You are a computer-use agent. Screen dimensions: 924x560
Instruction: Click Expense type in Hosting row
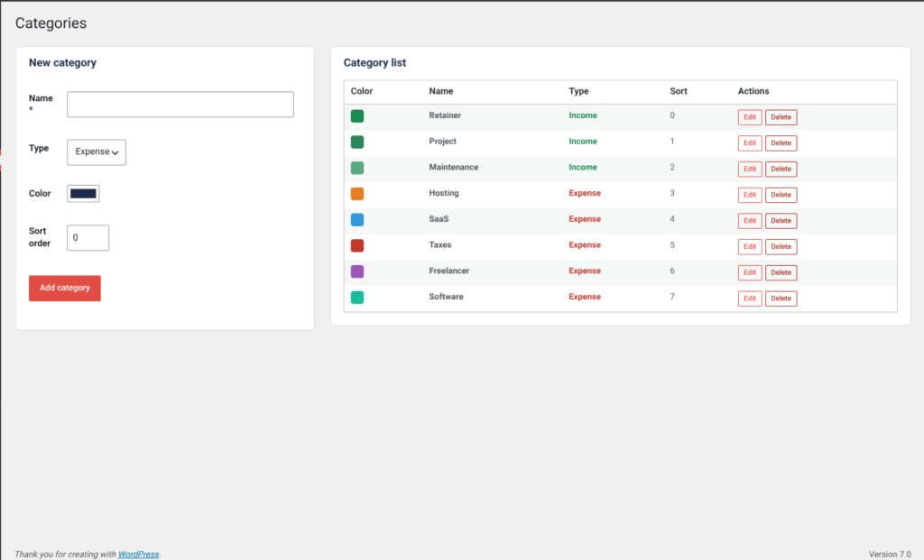coord(585,193)
